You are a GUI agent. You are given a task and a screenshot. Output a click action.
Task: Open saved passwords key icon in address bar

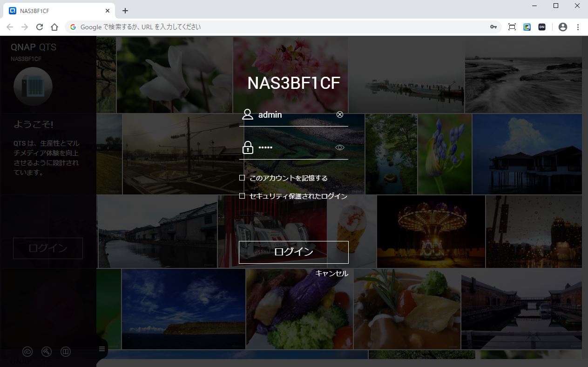coord(493,27)
